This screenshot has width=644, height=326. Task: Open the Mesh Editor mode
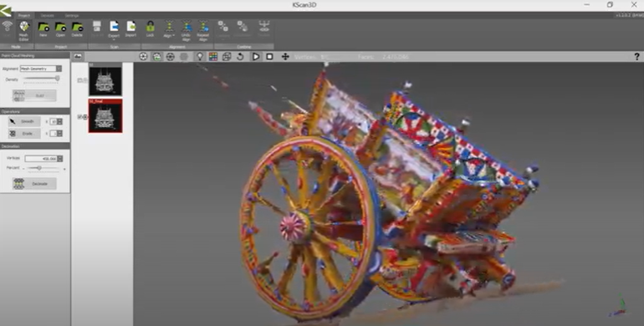point(23,31)
